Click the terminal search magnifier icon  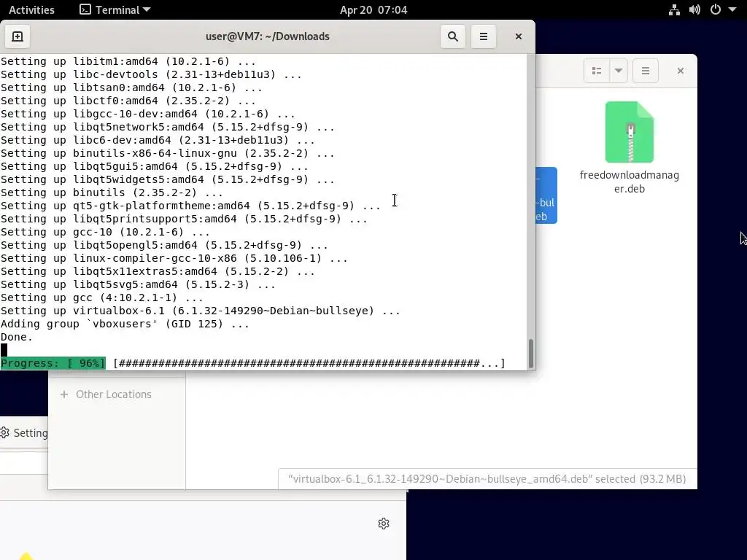(452, 36)
